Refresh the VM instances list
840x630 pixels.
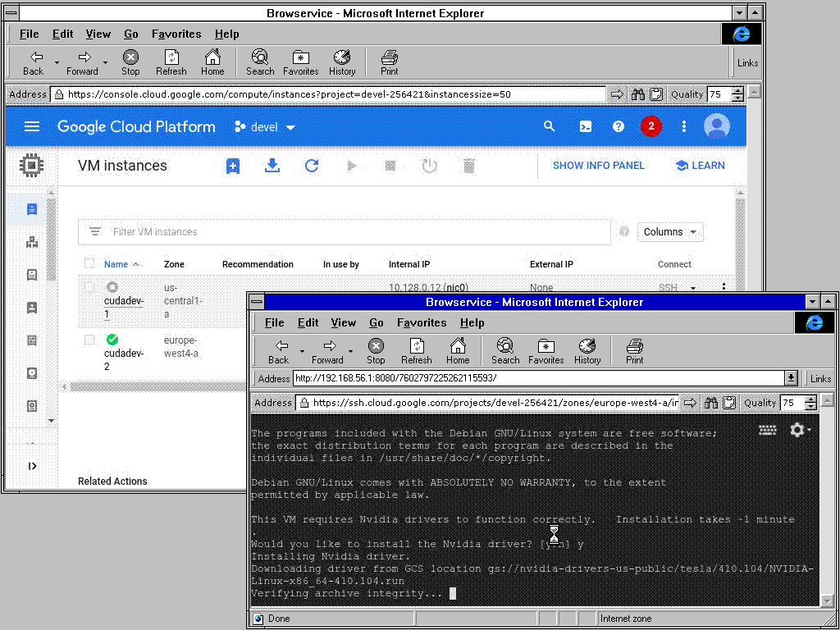point(312,166)
